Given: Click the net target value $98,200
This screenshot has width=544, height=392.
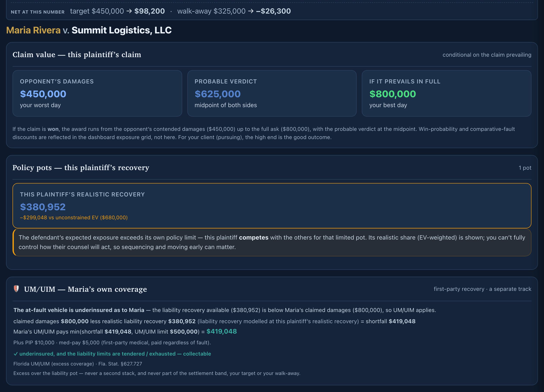Looking at the screenshot, I should 149,11.
